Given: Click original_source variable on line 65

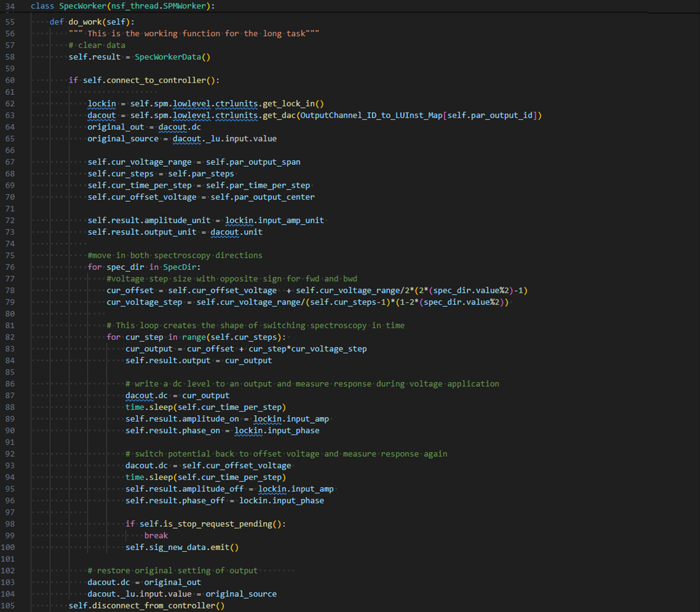Looking at the screenshot, I should click(123, 139).
